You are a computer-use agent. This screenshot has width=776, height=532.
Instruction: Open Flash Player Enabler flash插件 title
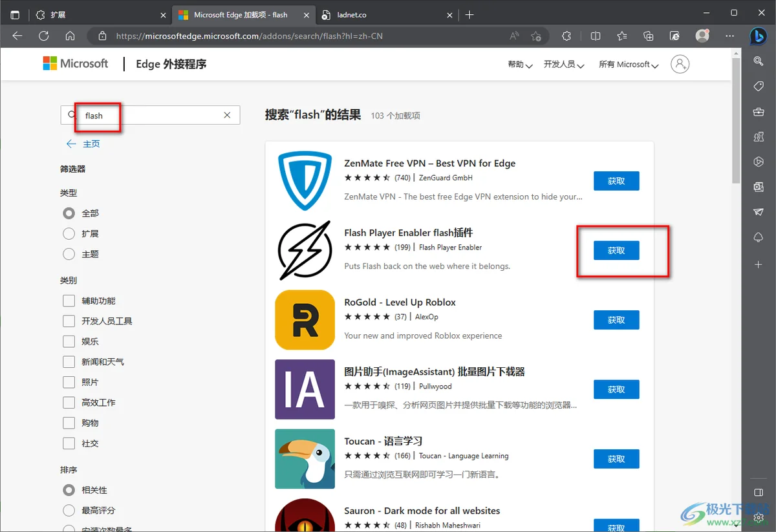[x=409, y=233]
